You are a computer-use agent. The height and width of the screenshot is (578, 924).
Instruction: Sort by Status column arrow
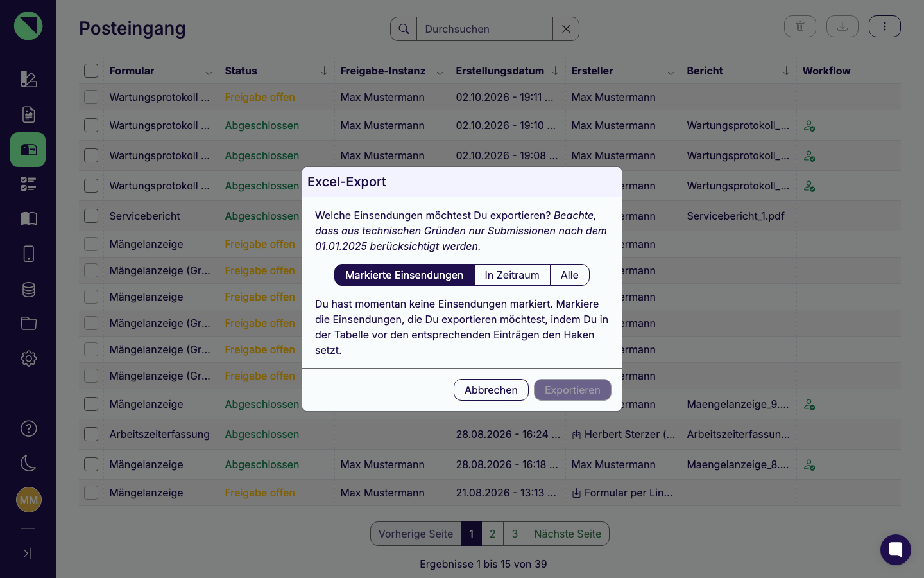pyautogui.click(x=324, y=71)
